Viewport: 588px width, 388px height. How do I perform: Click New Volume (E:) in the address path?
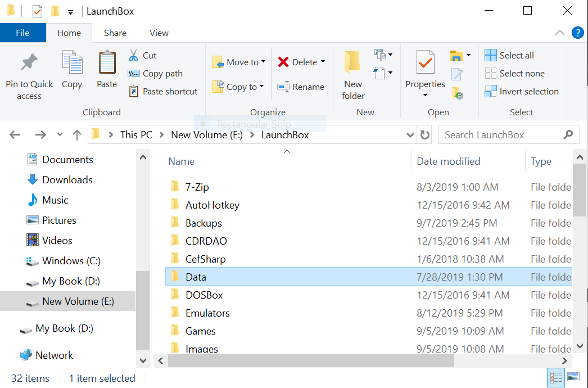click(x=207, y=135)
